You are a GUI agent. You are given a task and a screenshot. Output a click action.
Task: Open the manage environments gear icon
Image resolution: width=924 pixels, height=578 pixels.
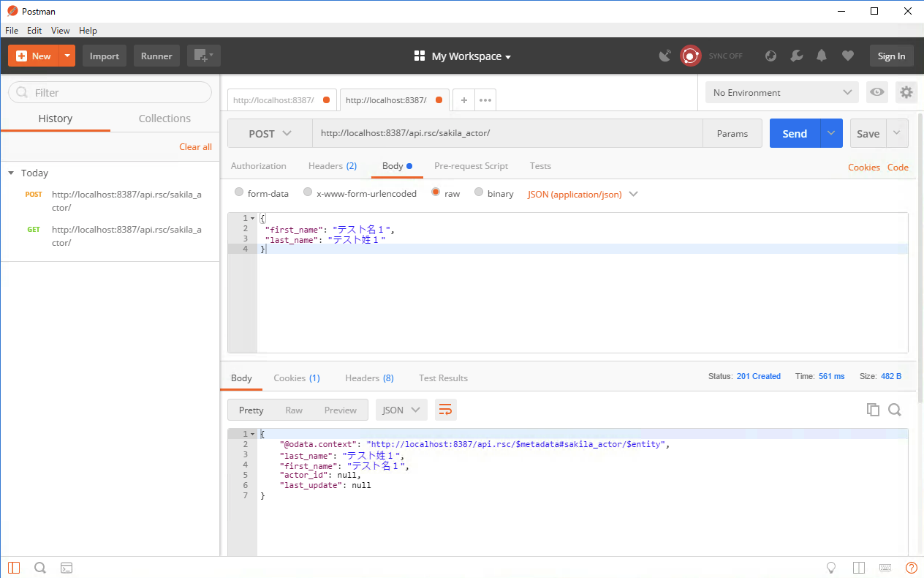[x=906, y=92]
